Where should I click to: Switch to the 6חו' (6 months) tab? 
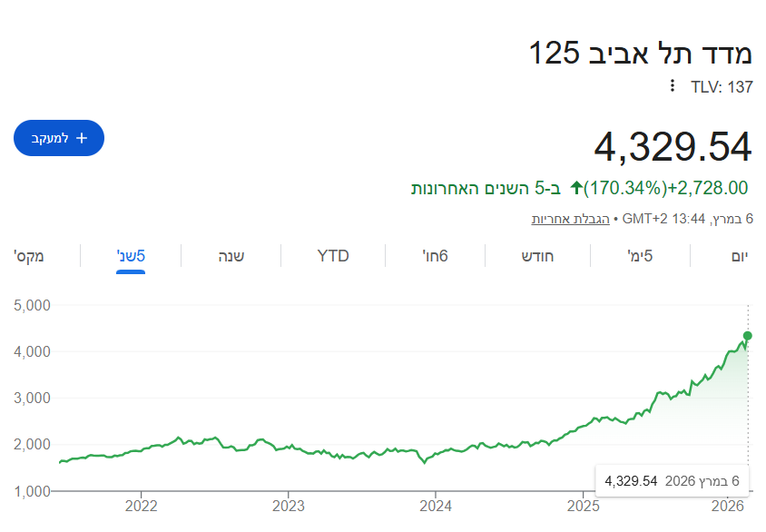pyautogui.click(x=436, y=256)
